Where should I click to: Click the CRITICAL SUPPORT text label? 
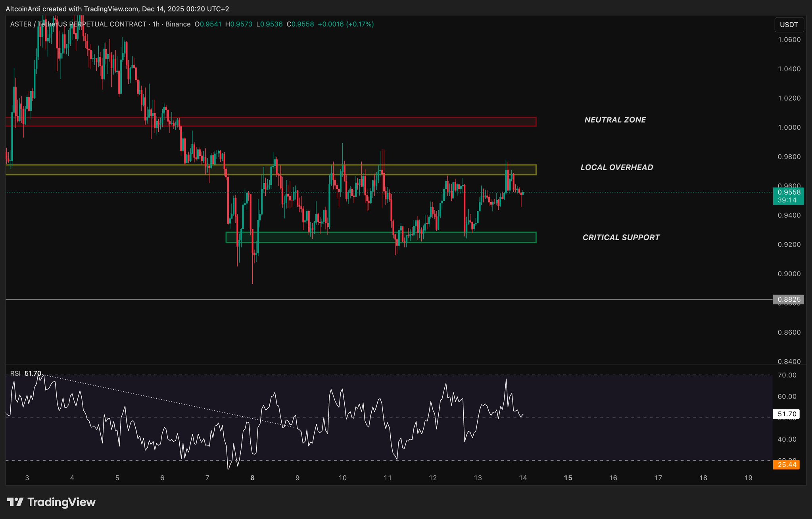point(621,237)
